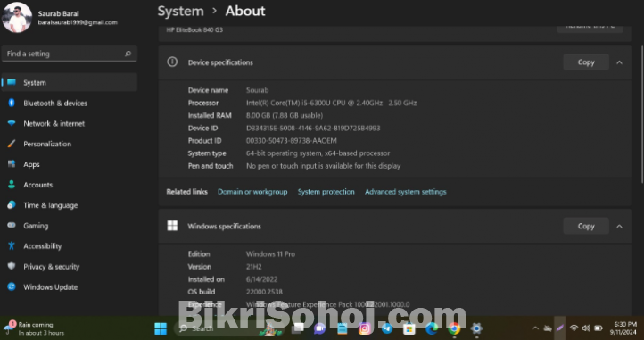This screenshot has height=340, width=644.
Task: Open System protection link
Action: (326, 192)
